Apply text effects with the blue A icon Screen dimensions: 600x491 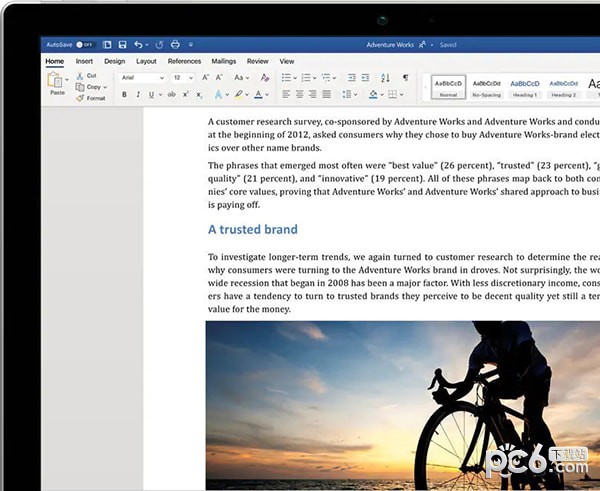218,94
